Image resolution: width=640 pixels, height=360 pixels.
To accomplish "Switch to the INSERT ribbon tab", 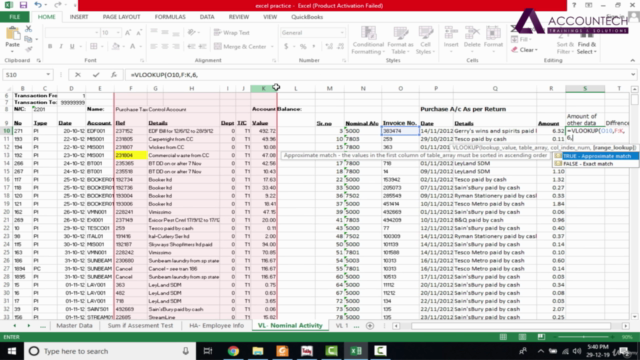I will tap(79, 17).
